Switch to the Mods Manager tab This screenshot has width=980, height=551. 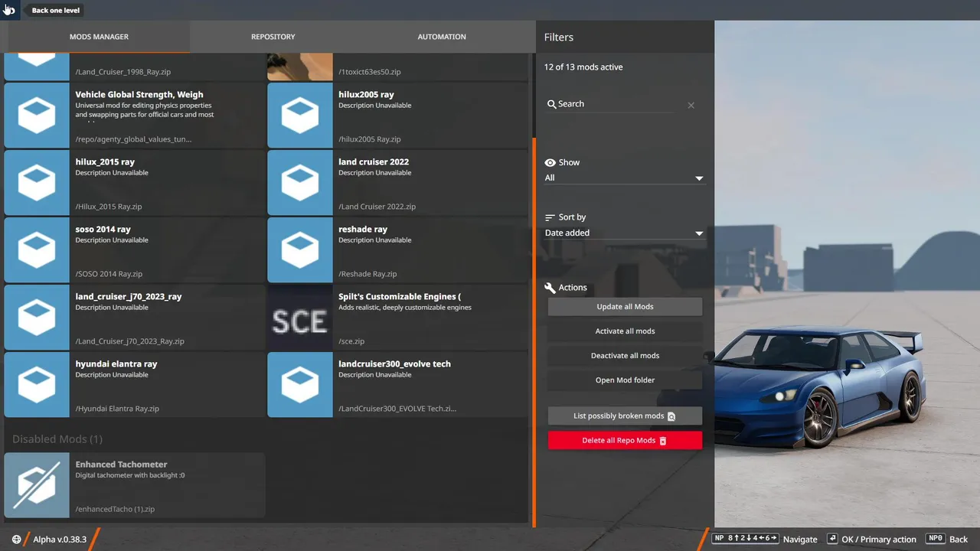pyautogui.click(x=99, y=37)
